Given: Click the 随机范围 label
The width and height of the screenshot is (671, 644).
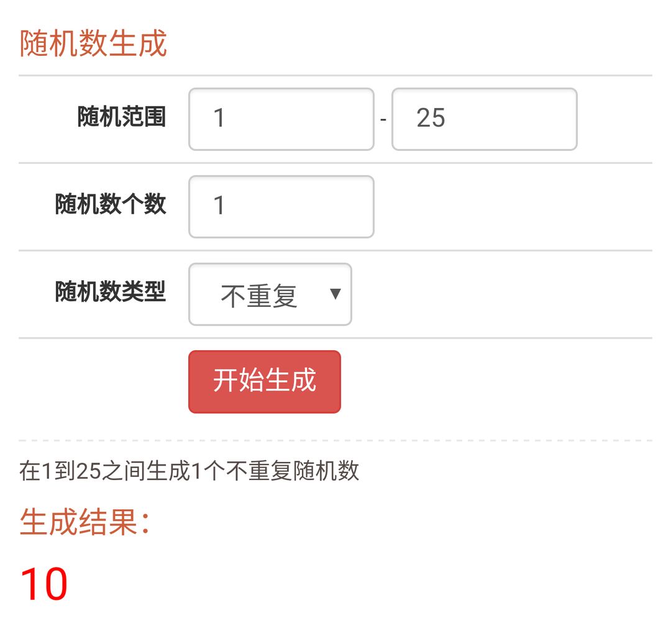Looking at the screenshot, I should tap(122, 117).
